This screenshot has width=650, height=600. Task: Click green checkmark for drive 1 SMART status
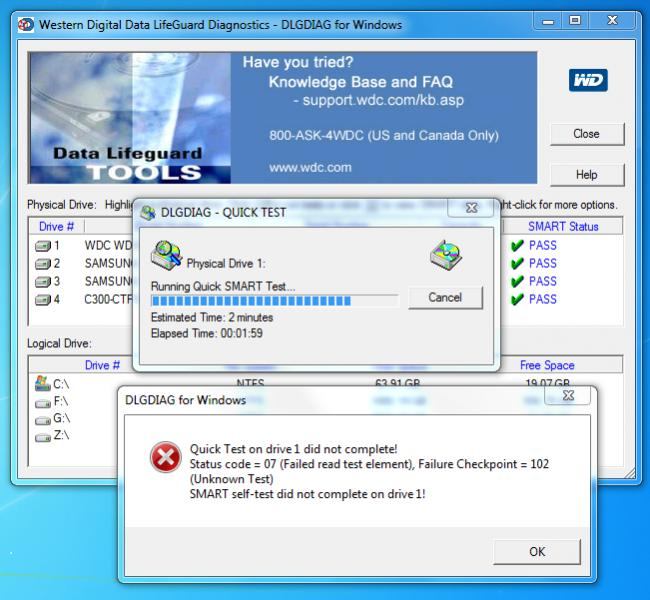pyautogui.click(x=517, y=245)
